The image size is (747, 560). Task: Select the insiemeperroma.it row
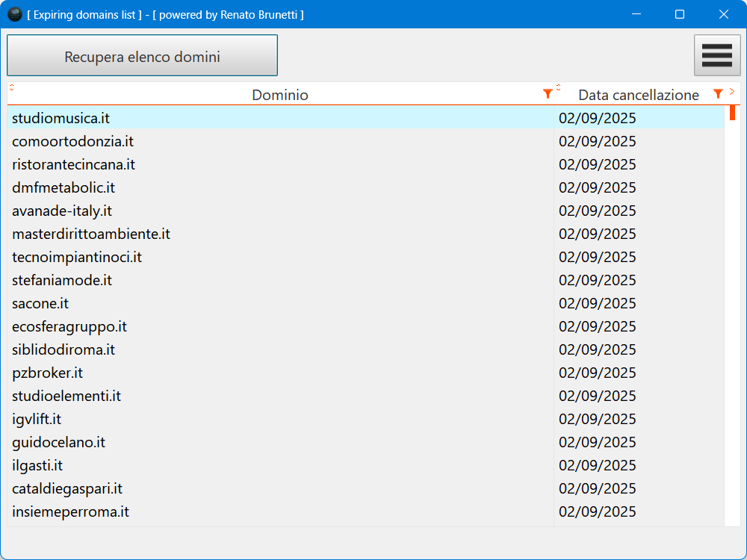click(x=70, y=511)
